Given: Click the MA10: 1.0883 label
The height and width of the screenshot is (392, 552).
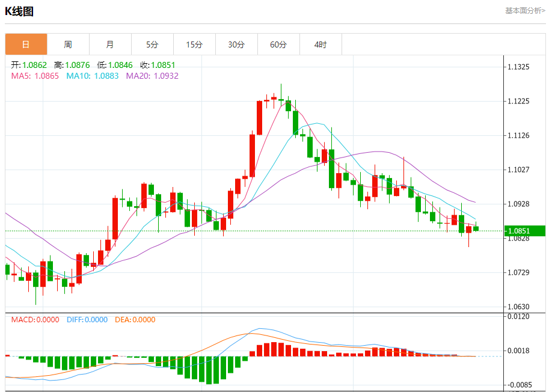Looking at the screenshot, I should click(93, 76).
